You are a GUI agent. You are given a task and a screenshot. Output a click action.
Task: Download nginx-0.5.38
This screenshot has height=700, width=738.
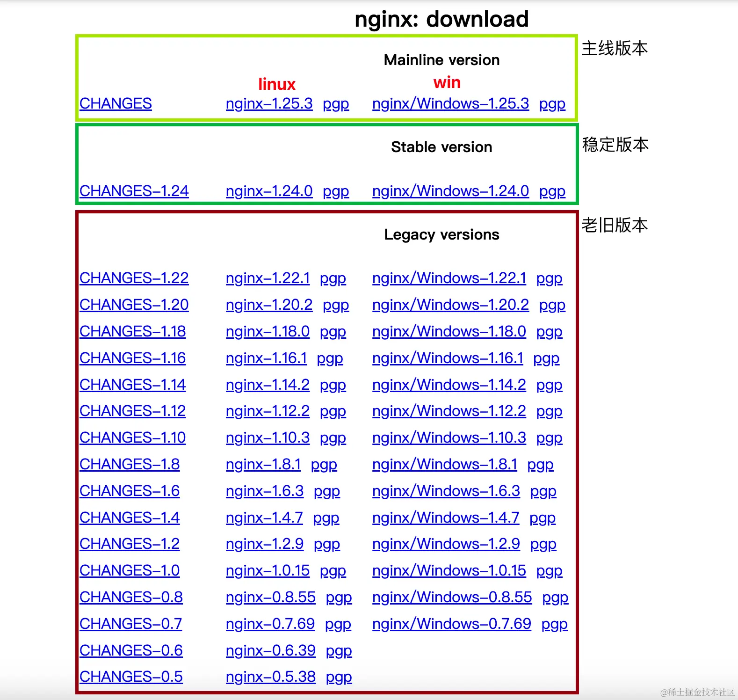point(271,677)
